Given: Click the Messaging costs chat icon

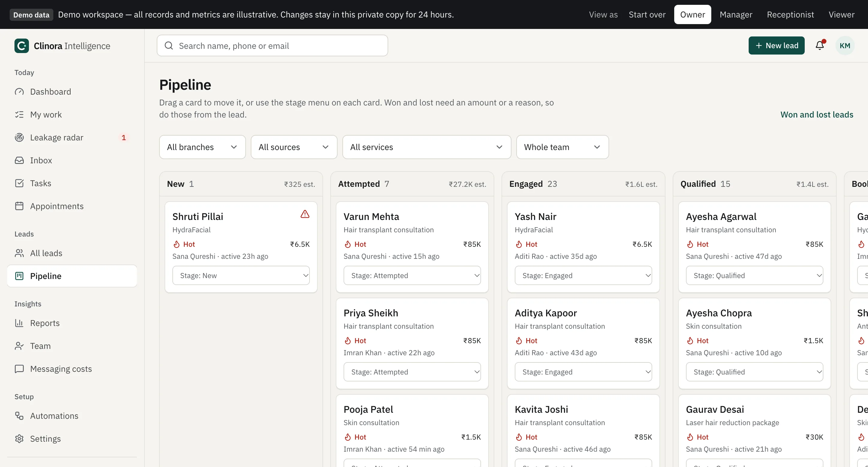Looking at the screenshot, I should (x=19, y=369).
